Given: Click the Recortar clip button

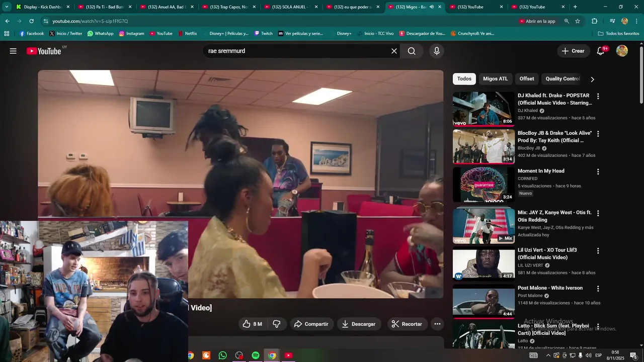Looking at the screenshot, I should (x=407, y=324).
